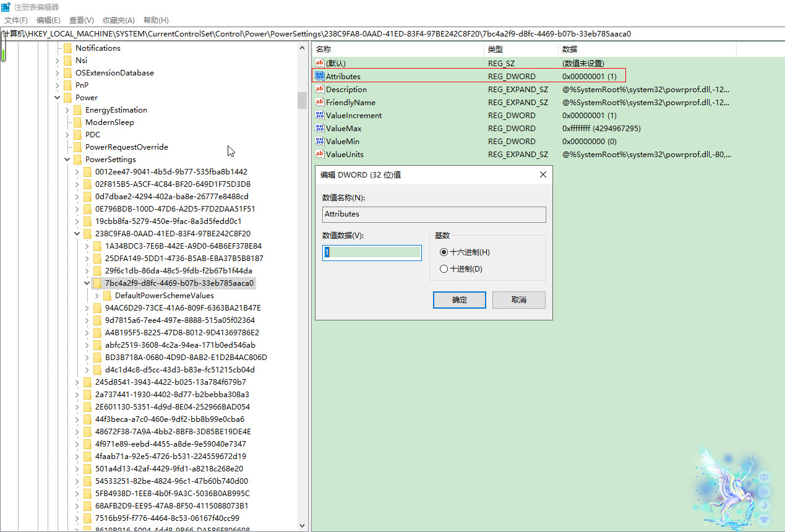Click the registry path address bar
This screenshot has width=785, height=532.
coord(392,33)
